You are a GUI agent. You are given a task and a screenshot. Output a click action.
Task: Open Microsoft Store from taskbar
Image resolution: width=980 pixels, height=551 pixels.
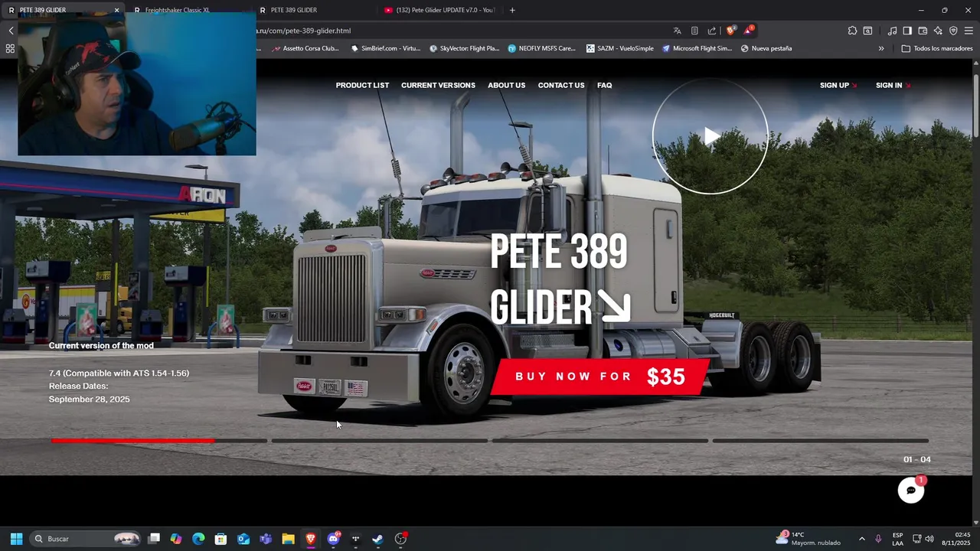[220, 539]
